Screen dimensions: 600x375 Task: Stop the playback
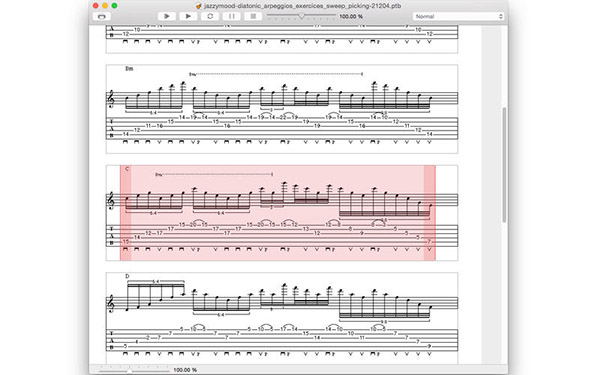click(253, 16)
